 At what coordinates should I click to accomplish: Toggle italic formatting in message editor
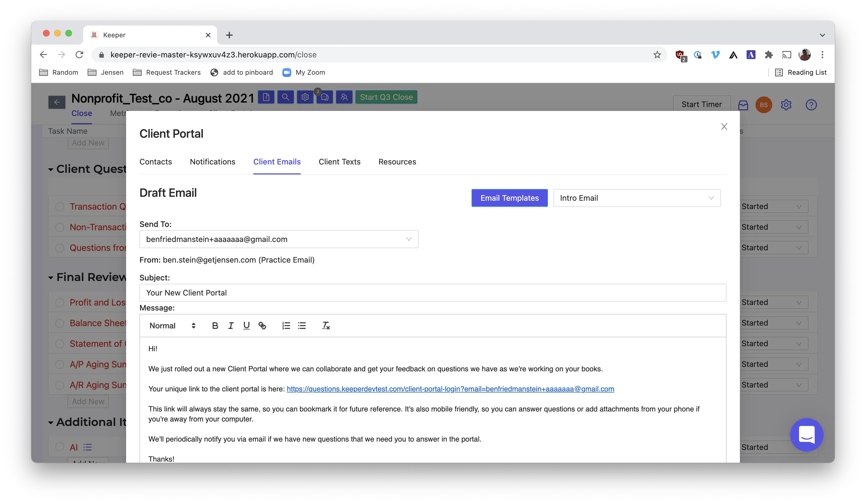[x=231, y=326]
